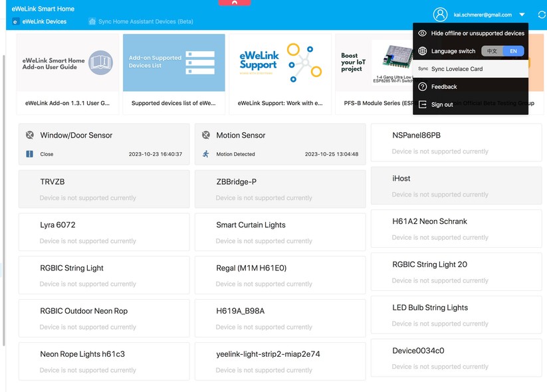Viewport: 547px width, 392px height.
Task: Select the Lyra 6072 device card
Action: (104, 232)
